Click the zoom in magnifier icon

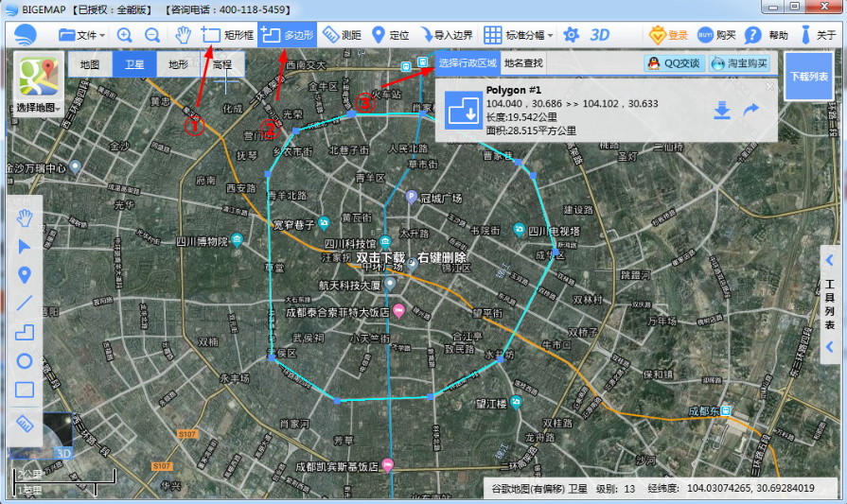(124, 35)
